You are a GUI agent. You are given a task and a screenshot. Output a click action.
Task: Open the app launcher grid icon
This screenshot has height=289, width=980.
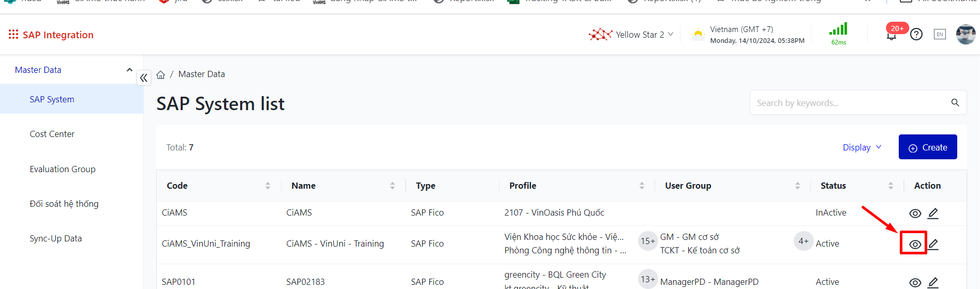pyautogui.click(x=13, y=35)
